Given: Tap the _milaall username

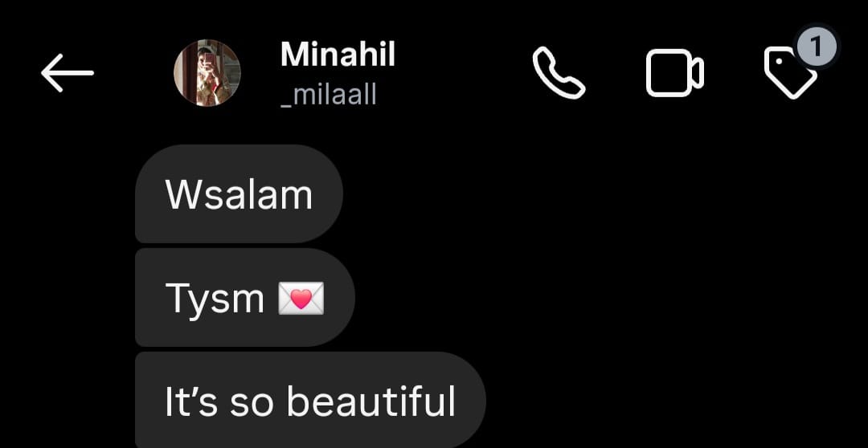Looking at the screenshot, I should 328,95.
